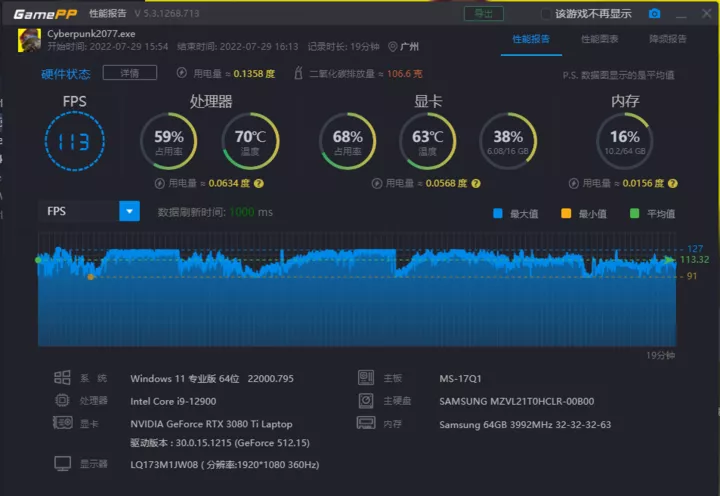Click the 38% video memory gauge
Viewport: 720px width, 496px height.
pos(508,141)
